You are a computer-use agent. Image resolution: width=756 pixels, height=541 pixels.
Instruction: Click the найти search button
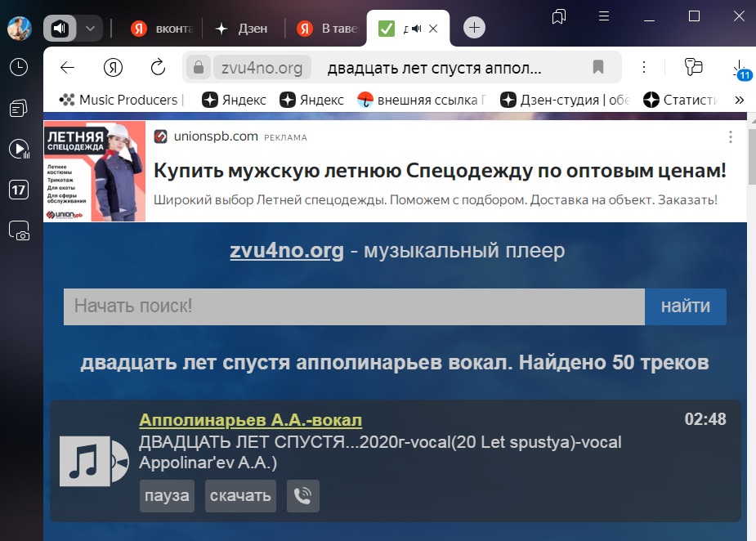(686, 306)
